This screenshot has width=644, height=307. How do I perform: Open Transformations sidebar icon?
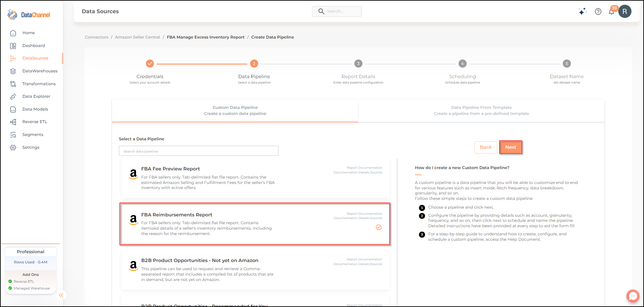click(x=13, y=84)
